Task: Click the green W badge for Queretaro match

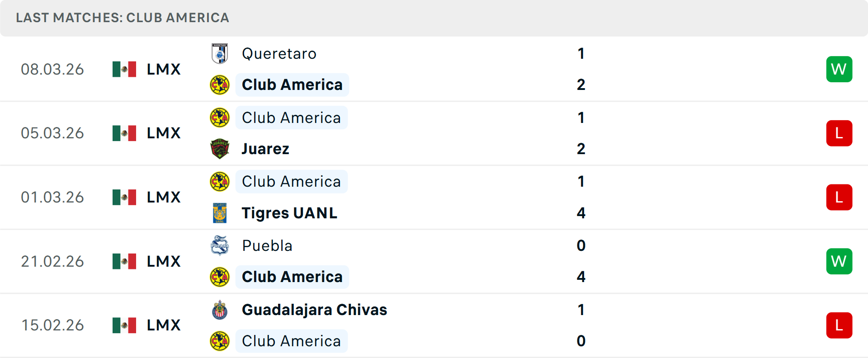Action: coord(840,69)
